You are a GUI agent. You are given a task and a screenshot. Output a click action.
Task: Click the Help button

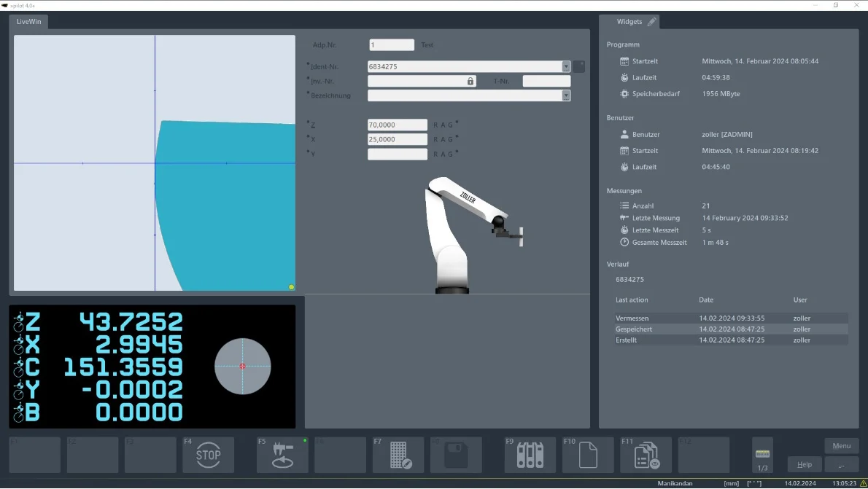tap(805, 464)
